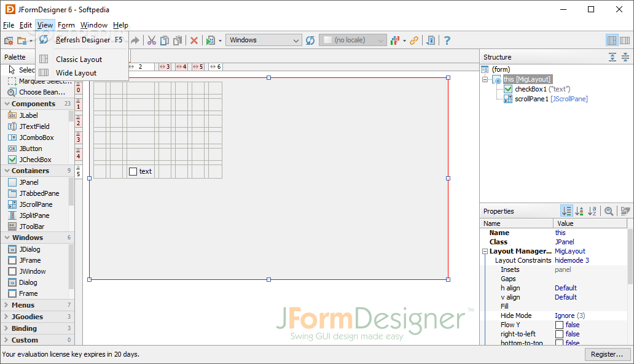This screenshot has width=634, height=364.
Task: Collapse the Windows palette category
Action: (x=7, y=238)
